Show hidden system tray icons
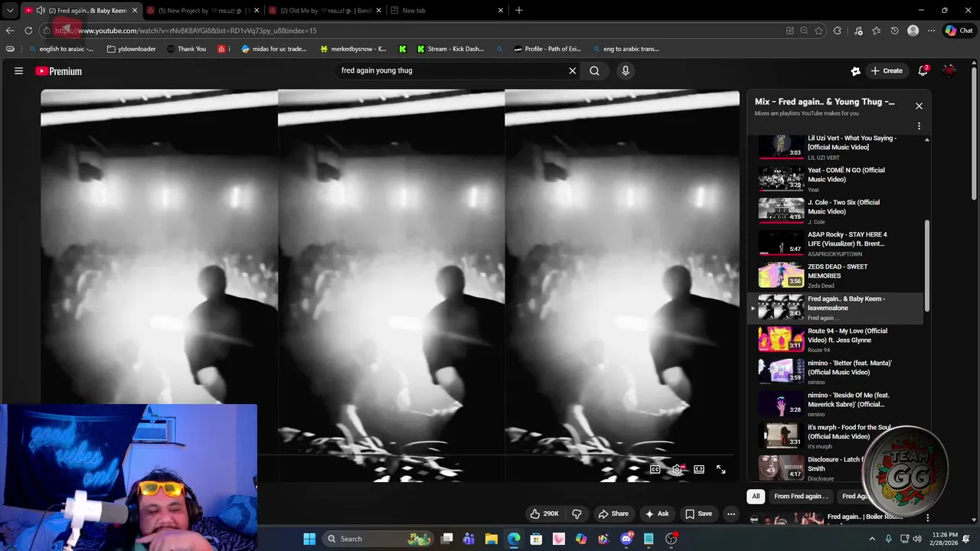The image size is (980, 551). click(872, 539)
